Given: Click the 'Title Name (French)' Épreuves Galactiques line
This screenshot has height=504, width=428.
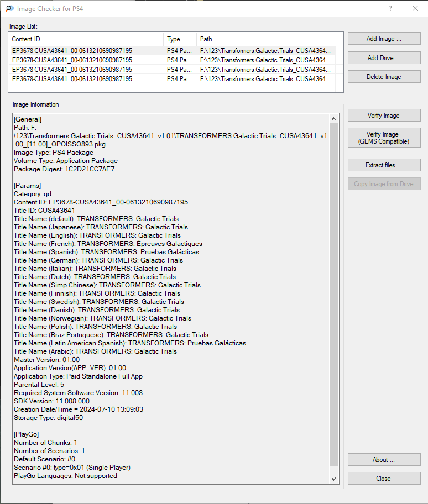Looking at the screenshot, I should coord(108,244).
